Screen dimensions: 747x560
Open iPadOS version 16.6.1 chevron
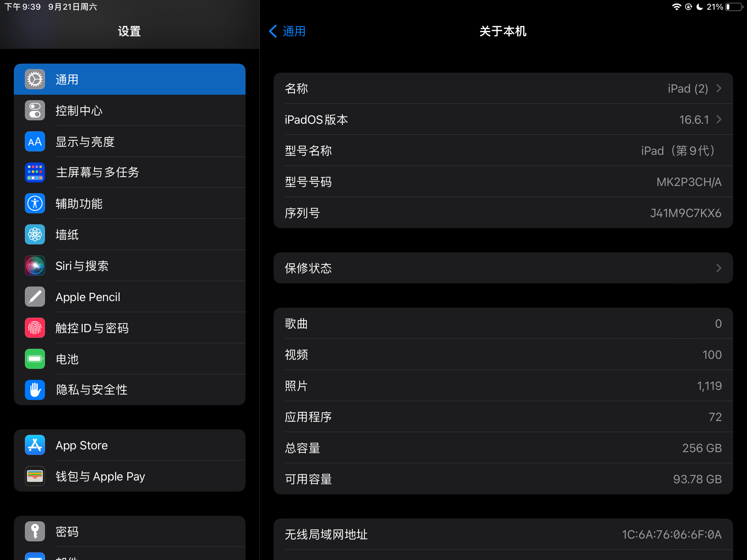tap(719, 120)
